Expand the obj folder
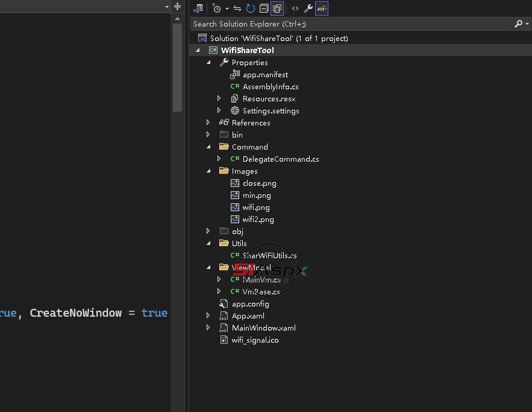 [208, 231]
